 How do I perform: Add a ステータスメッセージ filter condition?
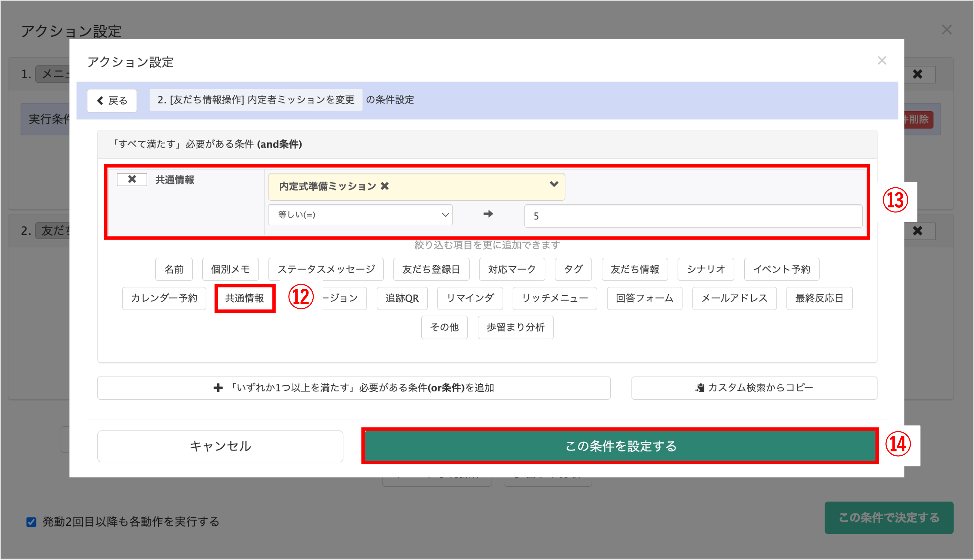326,269
